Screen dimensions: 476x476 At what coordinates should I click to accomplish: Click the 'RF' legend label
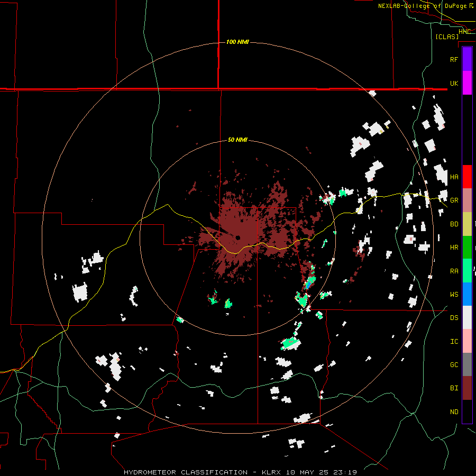[x=454, y=59]
